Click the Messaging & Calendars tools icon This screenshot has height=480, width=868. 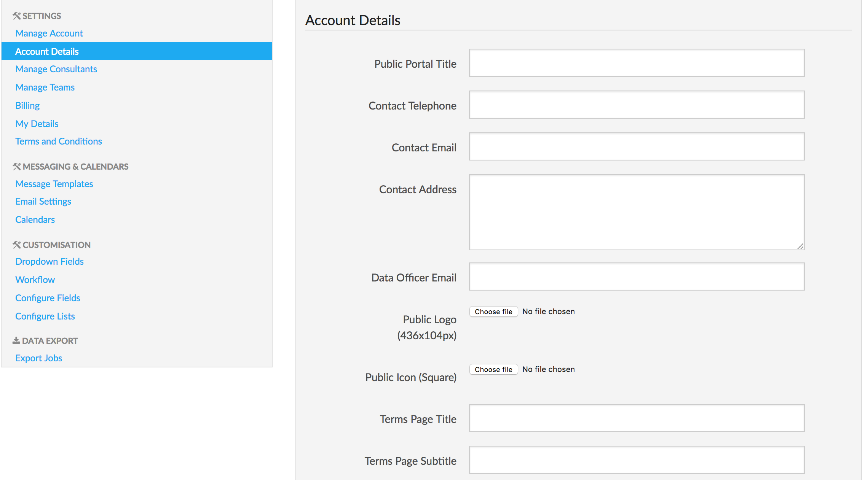coord(16,167)
